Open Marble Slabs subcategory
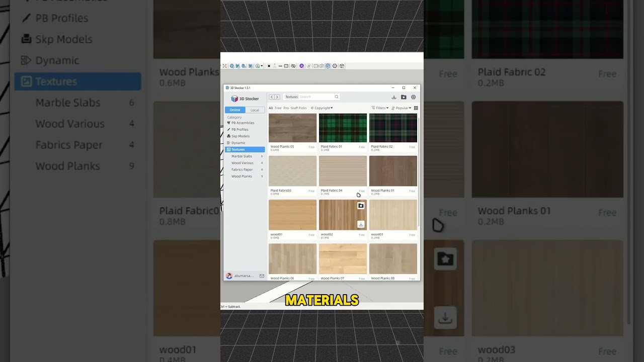Viewport: 644px width, 362px height. pyautogui.click(x=245, y=156)
